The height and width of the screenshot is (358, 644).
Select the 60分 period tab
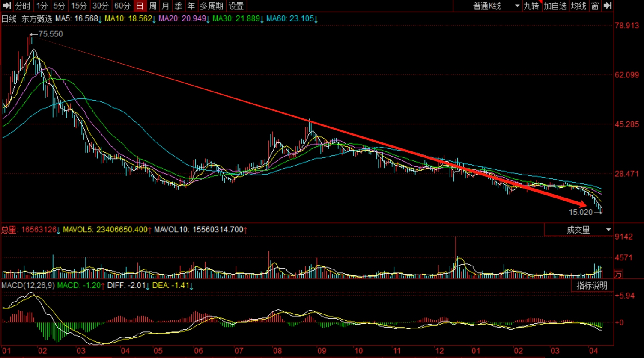pos(122,6)
